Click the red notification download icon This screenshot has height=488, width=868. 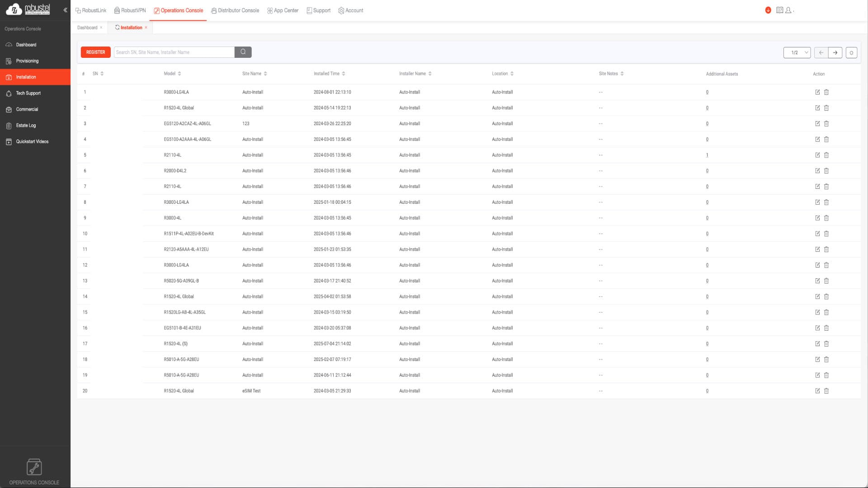click(x=768, y=10)
